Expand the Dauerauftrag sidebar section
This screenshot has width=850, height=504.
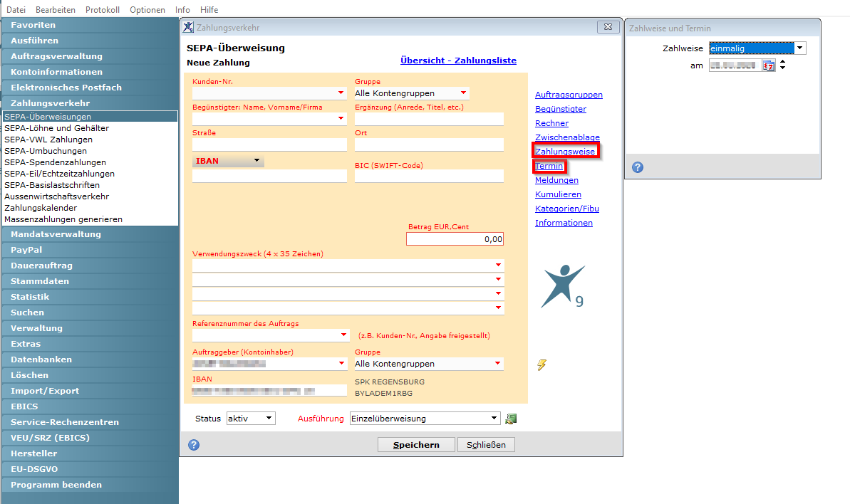[90, 266]
